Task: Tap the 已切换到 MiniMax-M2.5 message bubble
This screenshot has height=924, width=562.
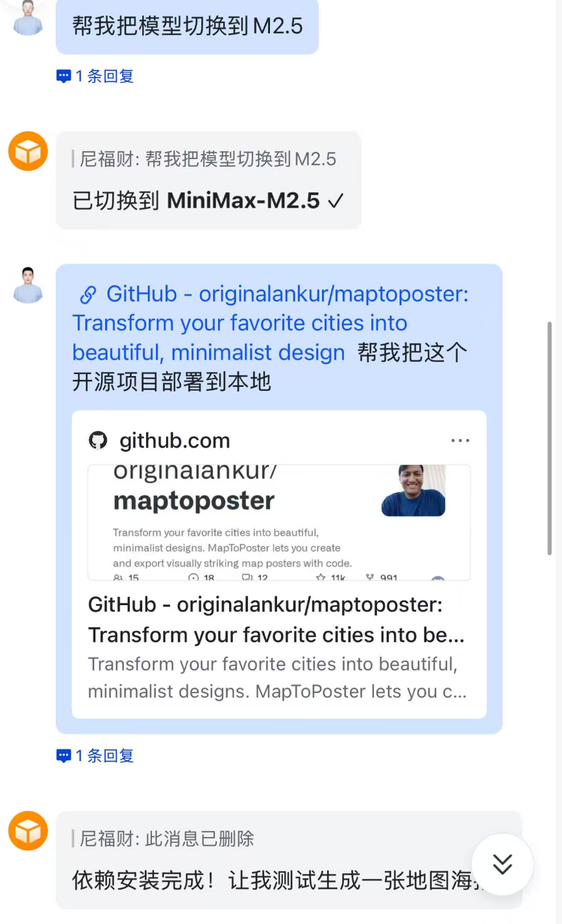Action: (x=208, y=181)
